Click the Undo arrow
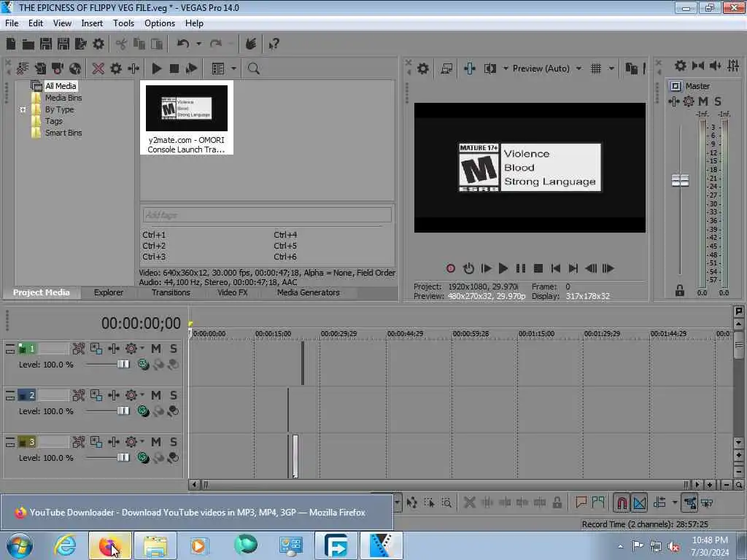Viewport: 747px width, 560px height. [183, 44]
